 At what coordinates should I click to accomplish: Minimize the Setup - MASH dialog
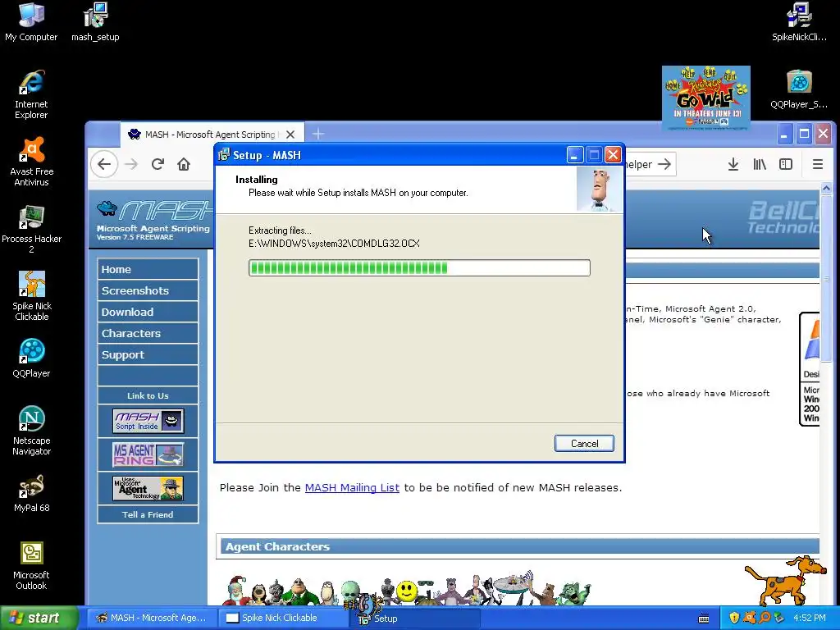[573, 155]
